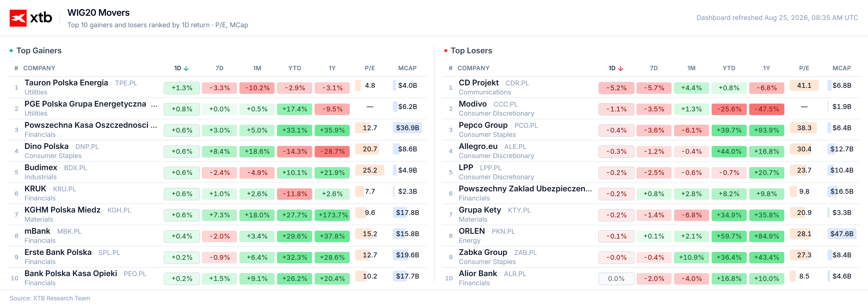The width and height of the screenshot is (868, 307).
Task: Open Tauron Polska Energia company link
Action: pyautogui.click(x=66, y=83)
